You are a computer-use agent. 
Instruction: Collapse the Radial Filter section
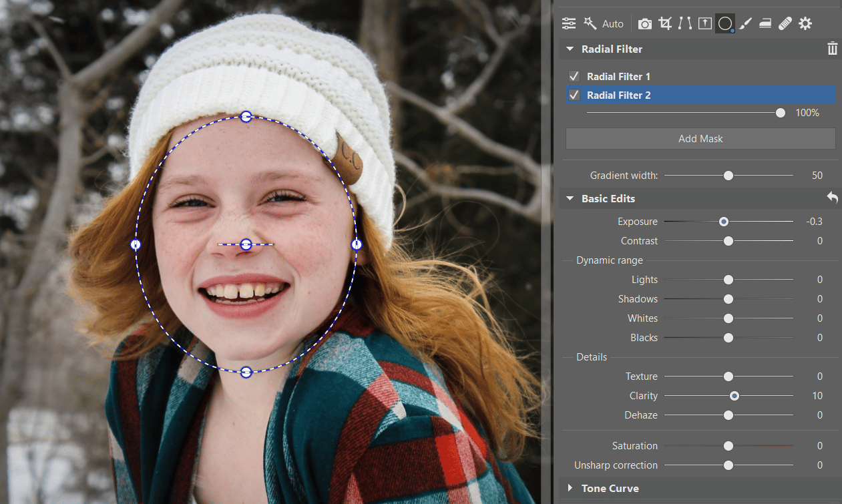[x=570, y=49]
